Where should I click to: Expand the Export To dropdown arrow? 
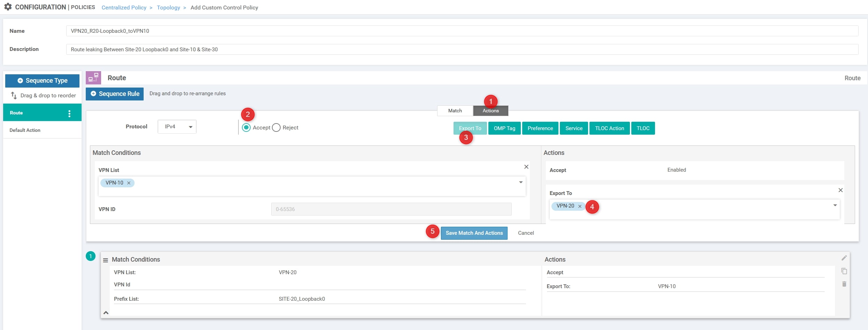click(835, 205)
